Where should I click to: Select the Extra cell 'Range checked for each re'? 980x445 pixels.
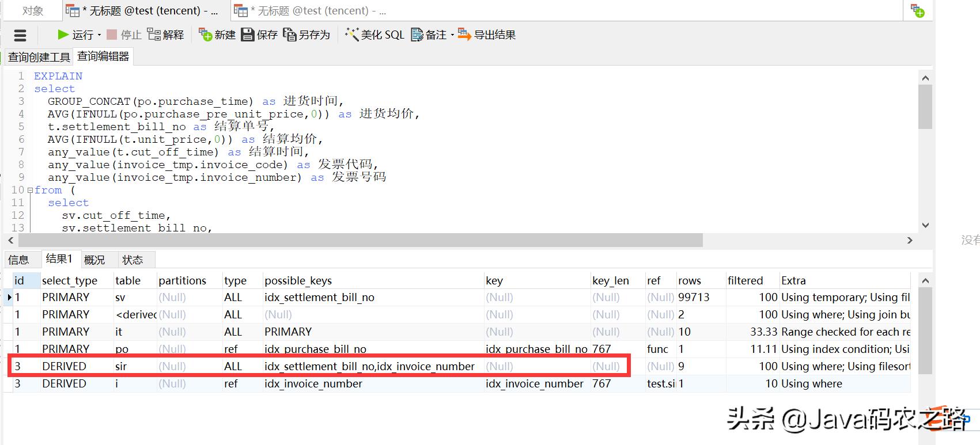point(846,332)
